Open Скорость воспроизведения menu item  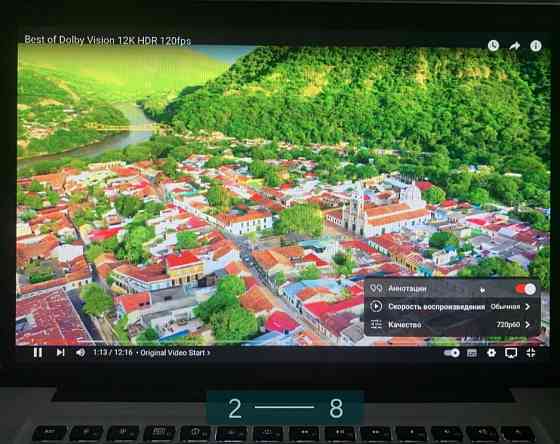pyautogui.click(x=452, y=306)
